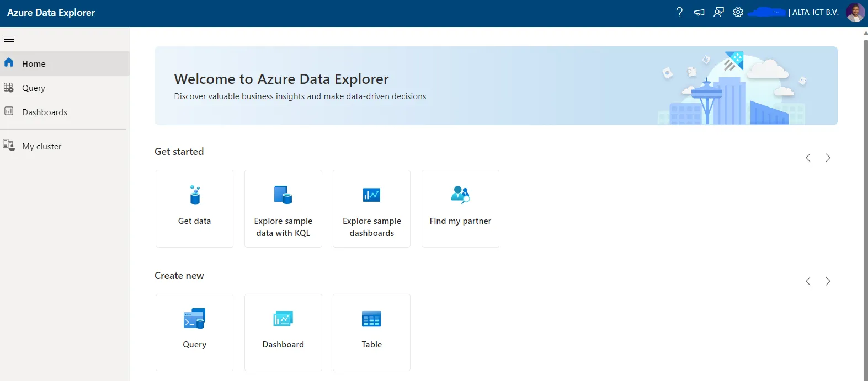The image size is (868, 381).
Task: Open Explore sample data with KQL card
Action: click(283, 208)
